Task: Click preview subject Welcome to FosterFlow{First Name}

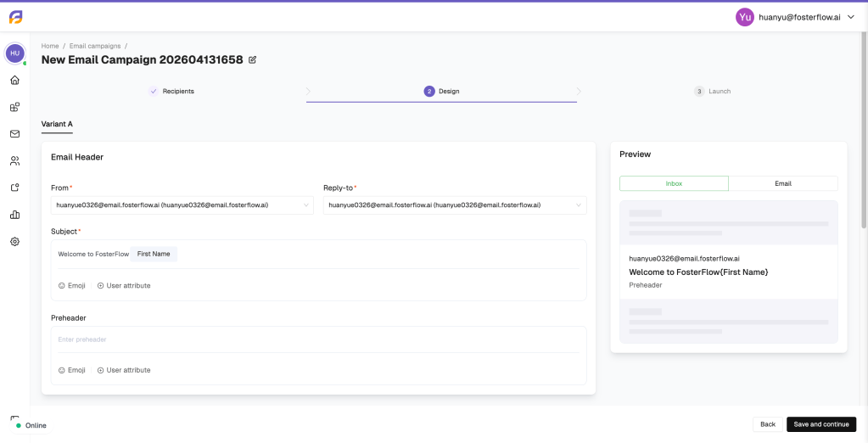Action: [x=698, y=272]
